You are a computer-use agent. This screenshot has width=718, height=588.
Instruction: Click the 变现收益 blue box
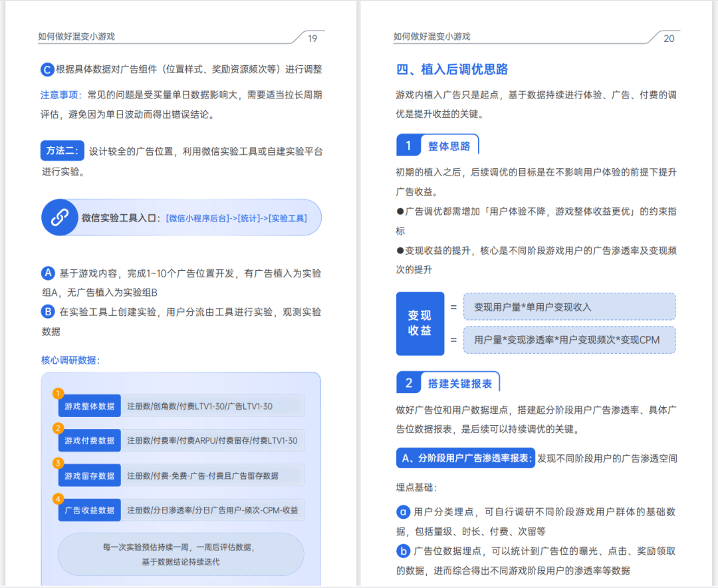tap(419, 323)
